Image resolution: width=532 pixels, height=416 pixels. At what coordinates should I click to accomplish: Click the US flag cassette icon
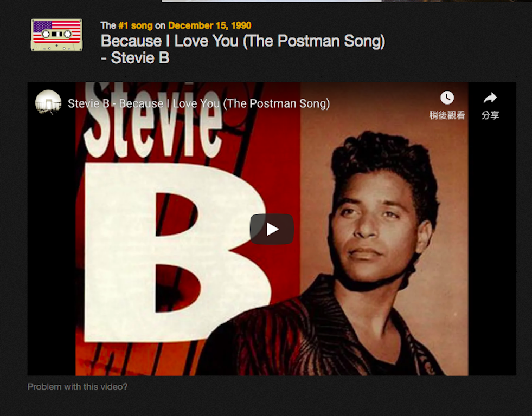tap(57, 35)
